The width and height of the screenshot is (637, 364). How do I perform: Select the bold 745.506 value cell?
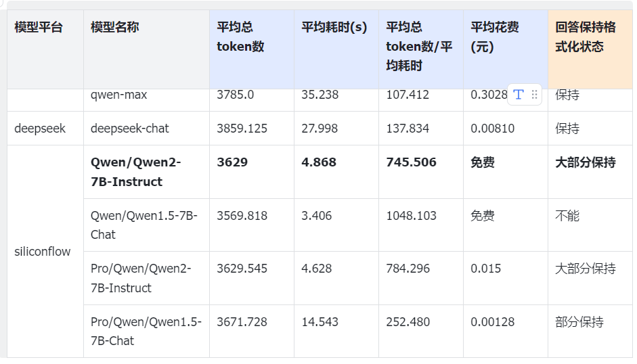pyautogui.click(x=411, y=162)
